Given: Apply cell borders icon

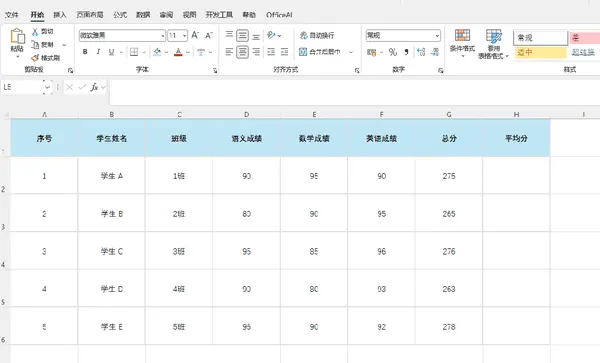Looking at the screenshot, I should tap(134, 52).
